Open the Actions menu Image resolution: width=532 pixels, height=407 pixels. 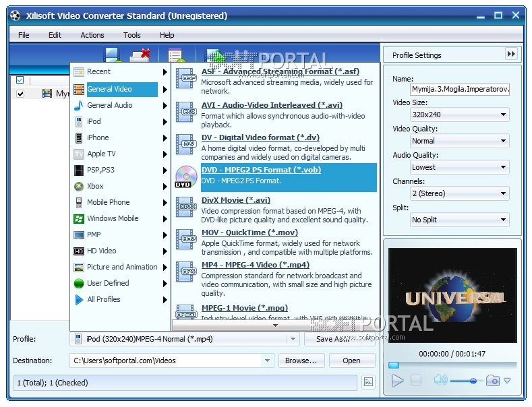(92, 35)
